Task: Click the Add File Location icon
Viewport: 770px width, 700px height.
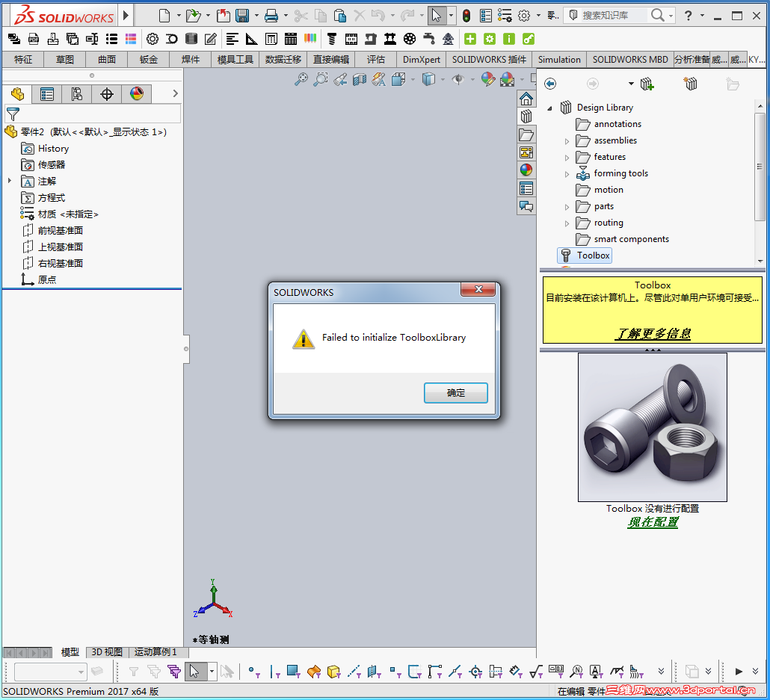Action: (691, 84)
